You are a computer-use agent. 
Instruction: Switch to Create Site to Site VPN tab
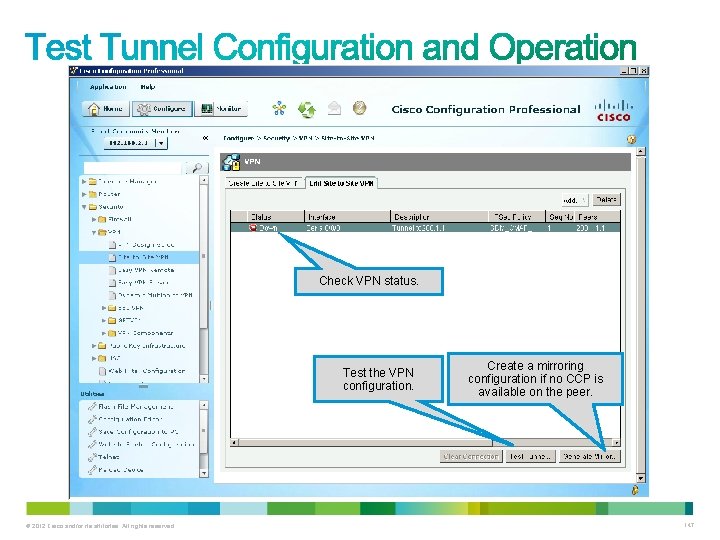click(264, 183)
